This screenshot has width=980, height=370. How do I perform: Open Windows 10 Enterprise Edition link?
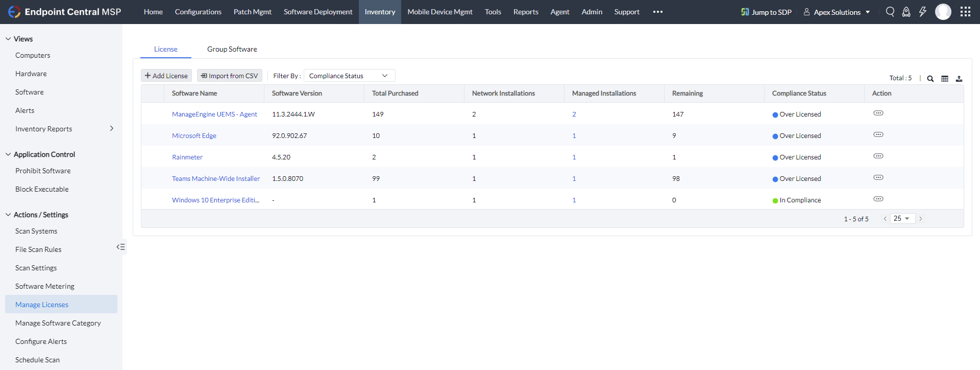[x=215, y=200]
